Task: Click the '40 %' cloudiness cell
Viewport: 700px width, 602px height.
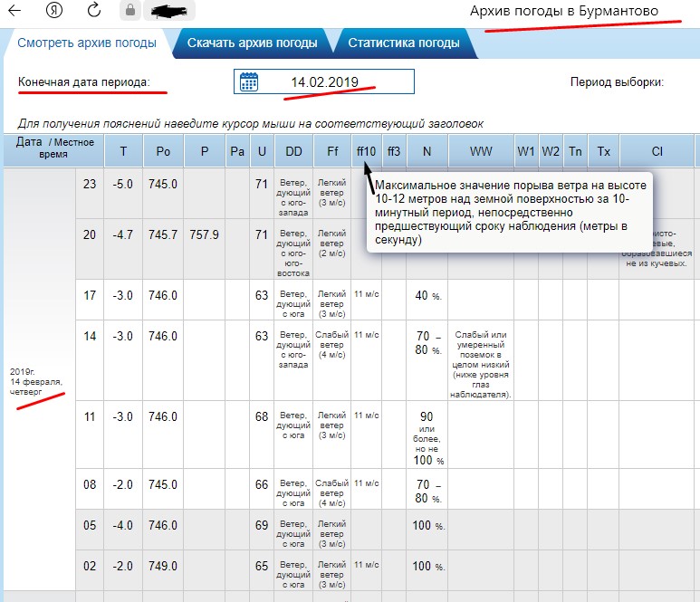Action: tap(427, 295)
